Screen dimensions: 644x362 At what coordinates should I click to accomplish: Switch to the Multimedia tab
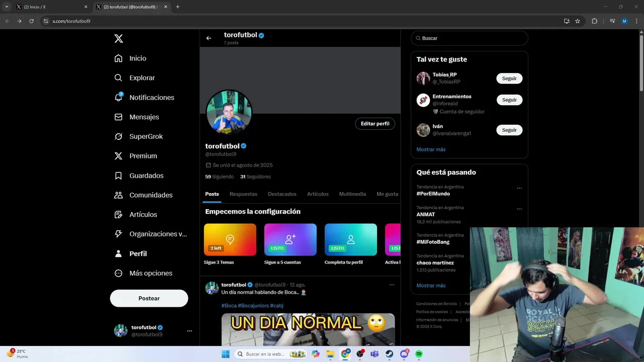tap(353, 194)
